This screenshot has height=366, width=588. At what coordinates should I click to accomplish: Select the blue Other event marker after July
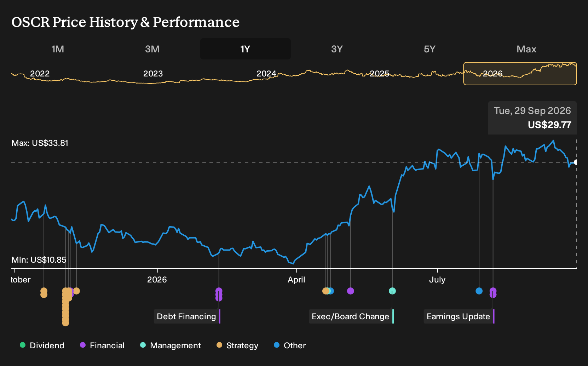[479, 291]
